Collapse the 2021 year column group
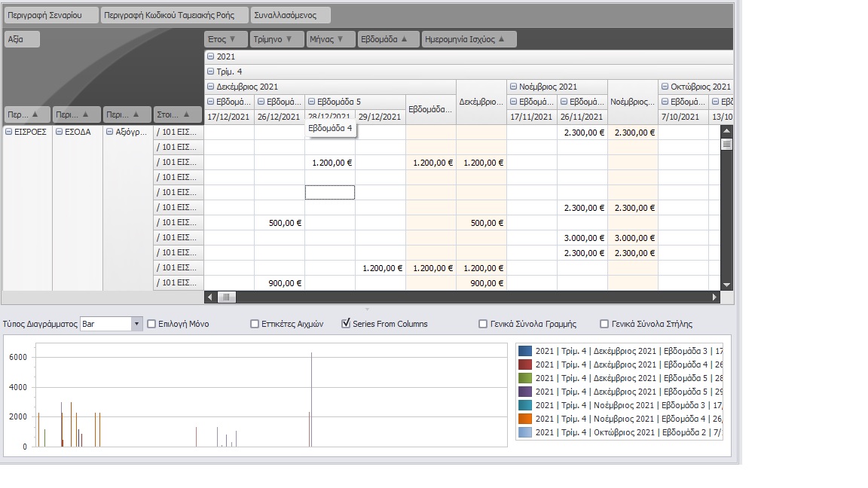Screen dimensions: 868x488 pos(211,57)
